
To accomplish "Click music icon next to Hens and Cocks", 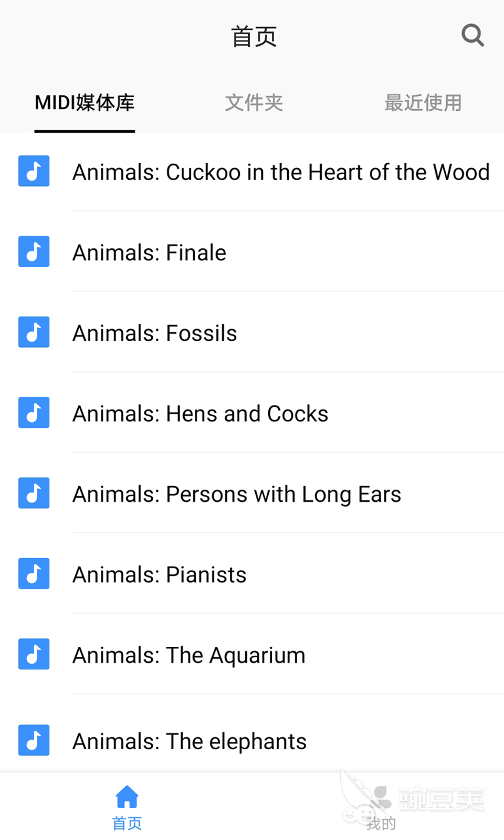I will tap(34, 413).
